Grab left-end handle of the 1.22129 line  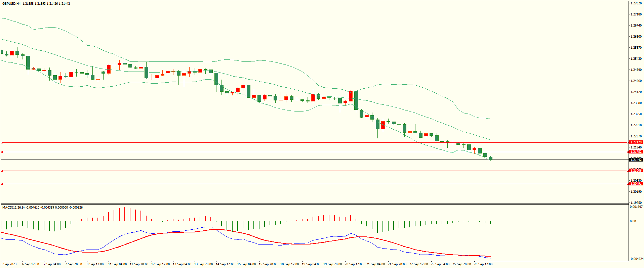coord(2,143)
